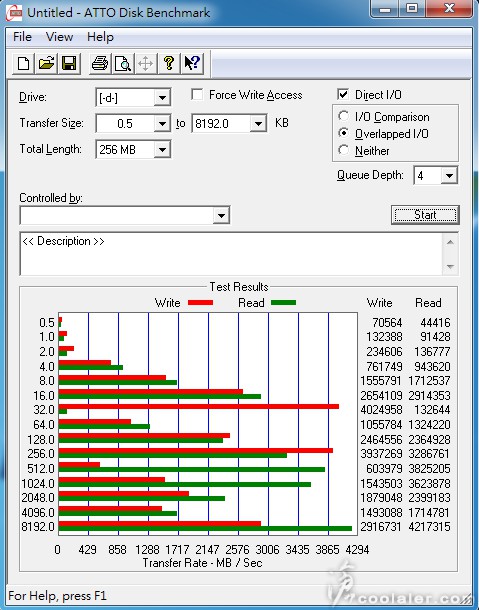Image resolution: width=479 pixels, height=610 pixels.
Task: Open the File menu
Action: point(22,37)
